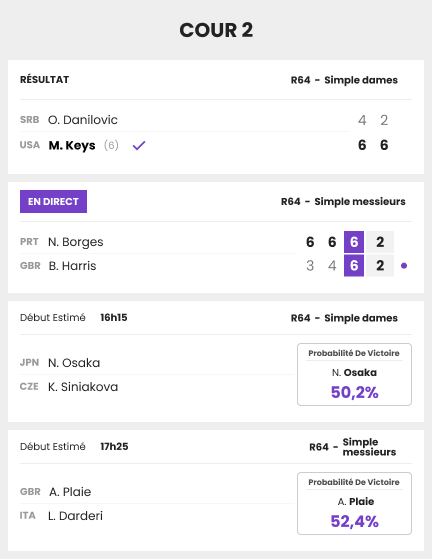Select N. Osaka in the upcoming match
The height and width of the screenshot is (559, 432).
pos(74,363)
